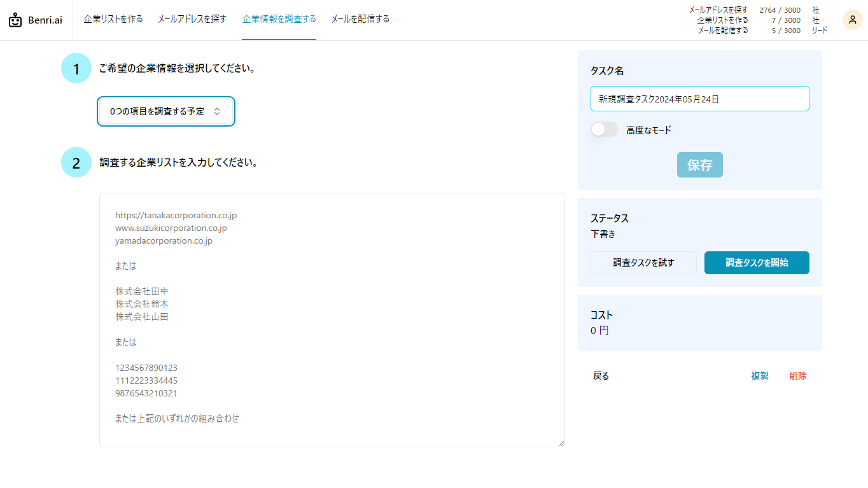The image size is (868, 488).
Task: Open the user profile avatar icon
Action: (852, 20)
